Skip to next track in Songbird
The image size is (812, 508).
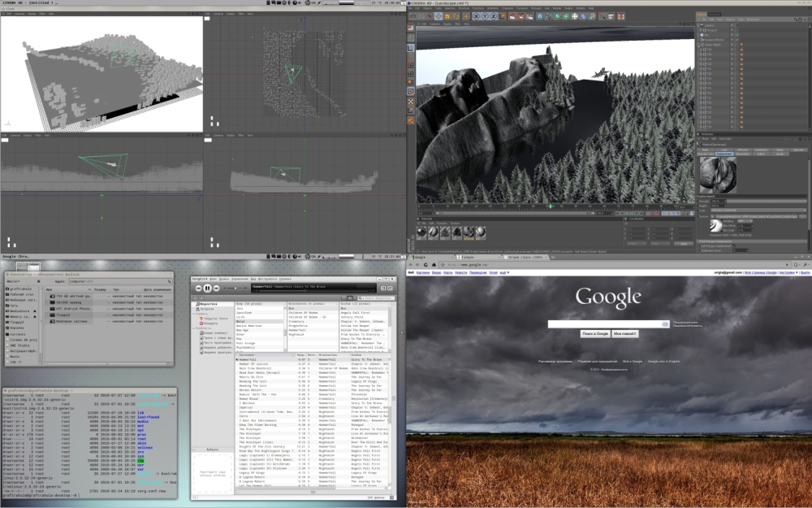[x=217, y=289]
